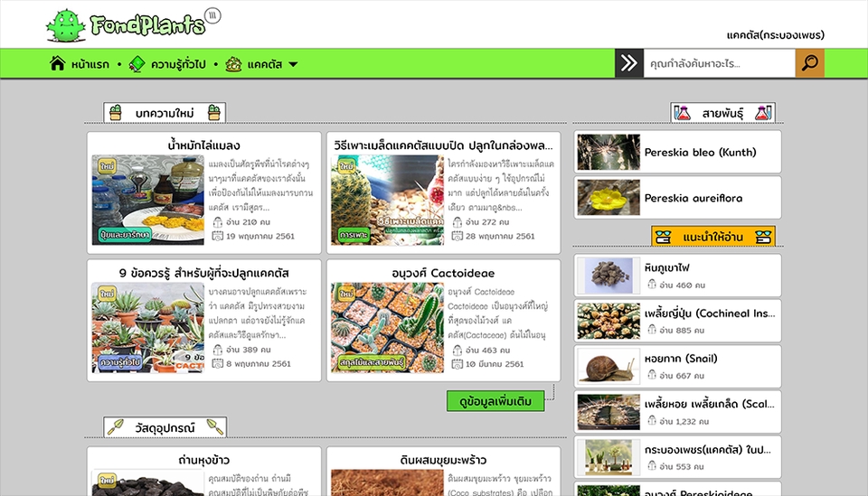Click the ดูข้อมูลเพิ่มเติม button

coord(495,401)
